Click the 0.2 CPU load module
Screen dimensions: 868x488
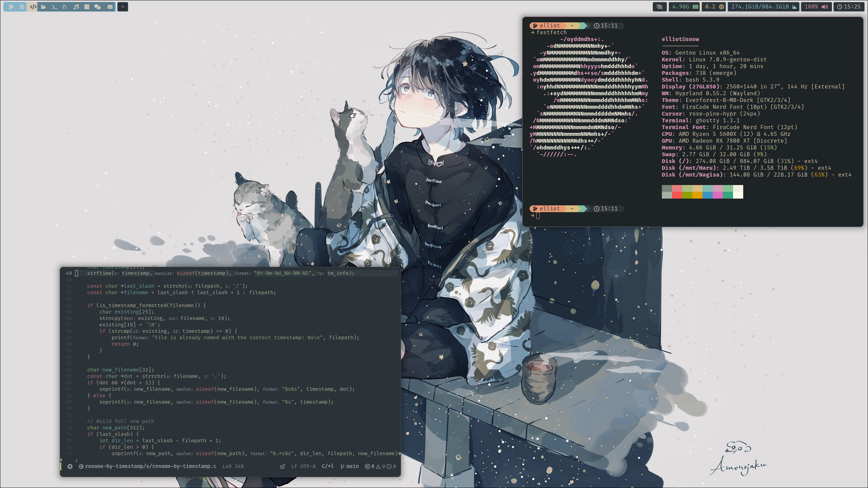point(714,7)
